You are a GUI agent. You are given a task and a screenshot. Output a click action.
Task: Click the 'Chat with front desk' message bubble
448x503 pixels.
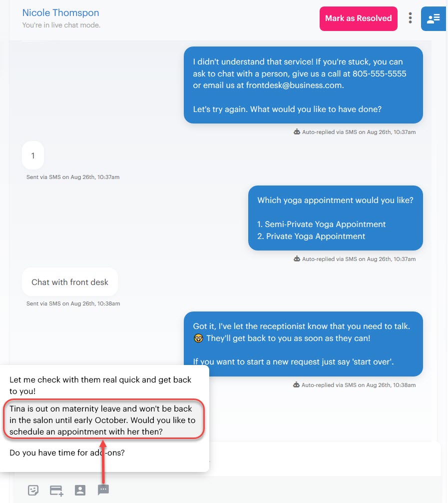click(x=70, y=282)
